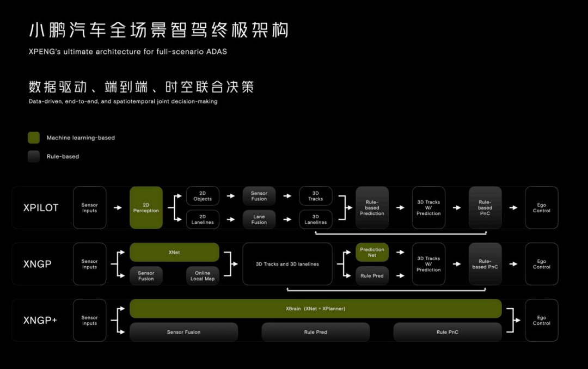Screen dimensions: 588x369
Task: Select the '3D Tracks and 3D lanelines' box
Action: click(x=287, y=264)
